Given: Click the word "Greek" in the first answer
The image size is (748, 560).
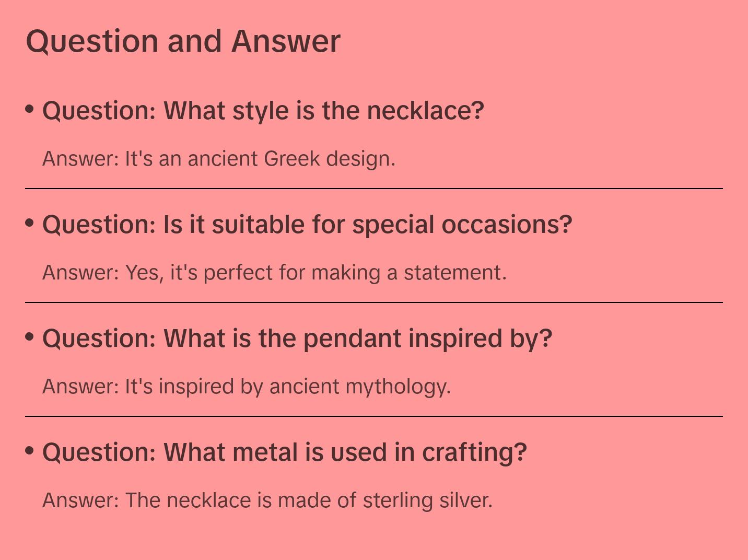Looking at the screenshot, I should (x=291, y=159).
